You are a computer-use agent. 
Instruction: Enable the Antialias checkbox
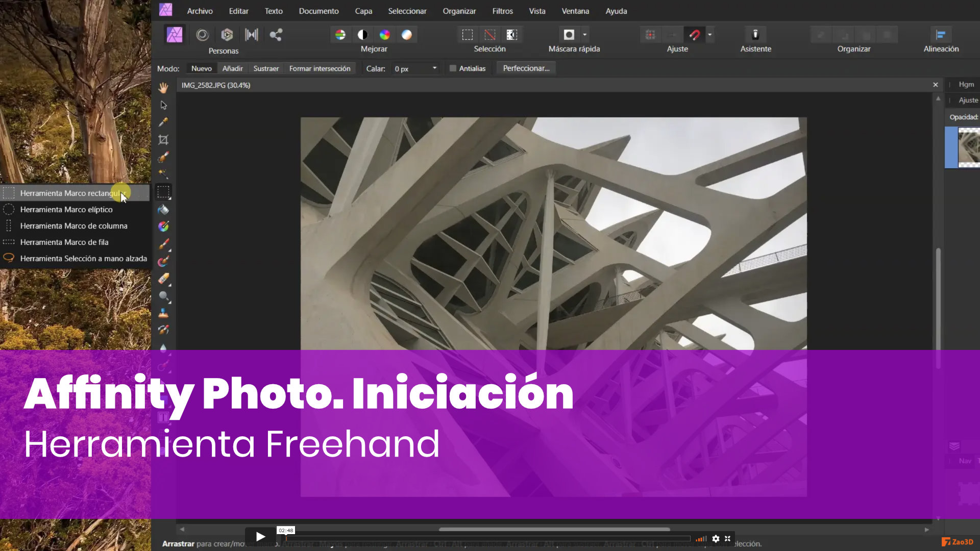(453, 68)
